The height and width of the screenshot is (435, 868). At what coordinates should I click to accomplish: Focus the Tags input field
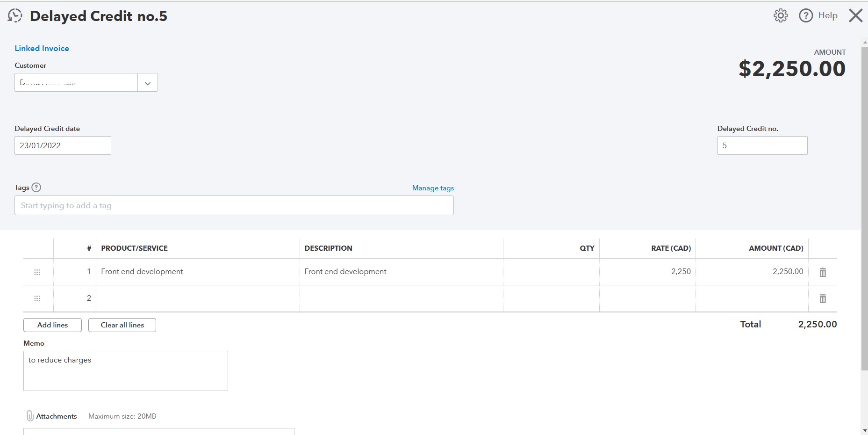[234, 206]
